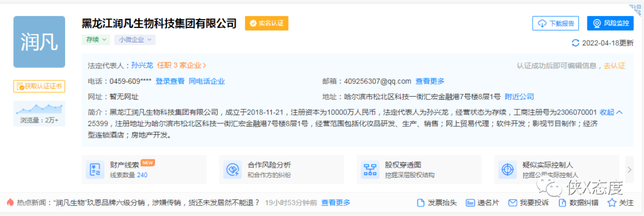The height and width of the screenshot is (216, 644).
Task: Expand the 存续 status dropdown
Action: pyautogui.click(x=95, y=40)
